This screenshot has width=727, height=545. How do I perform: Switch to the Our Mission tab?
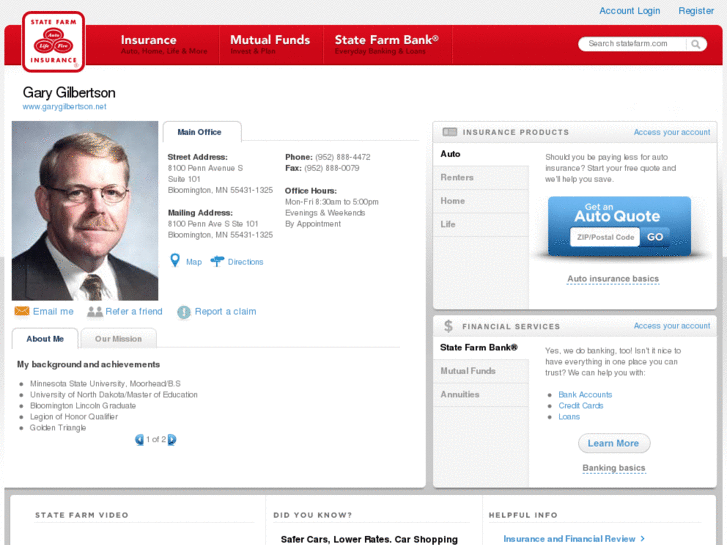[118, 339]
